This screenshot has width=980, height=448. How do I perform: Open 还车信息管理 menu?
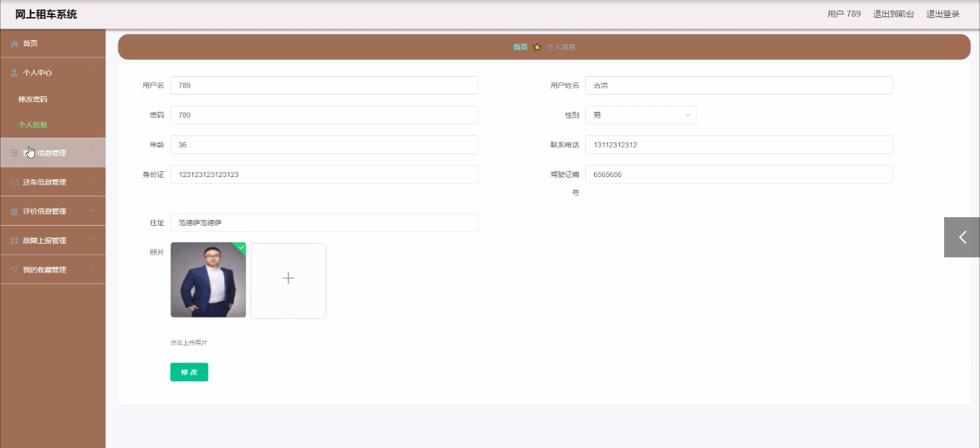53,182
